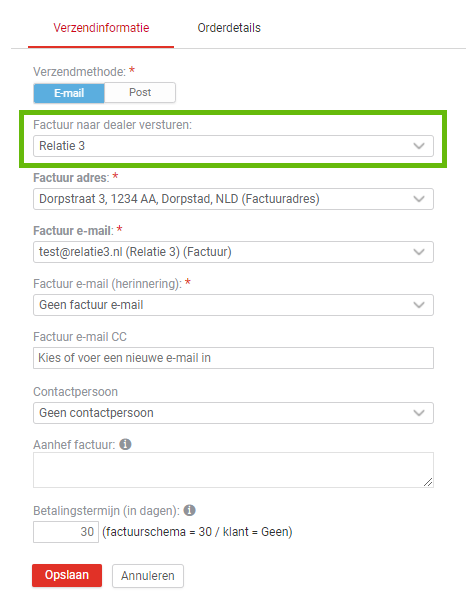Click chevron arrow of Relatie 3 dropdown
This screenshot has width=475, height=614.
(x=419, y=146)
